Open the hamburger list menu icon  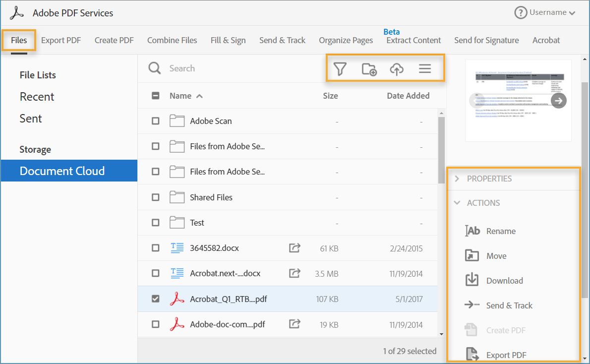[x=425, y=68]
